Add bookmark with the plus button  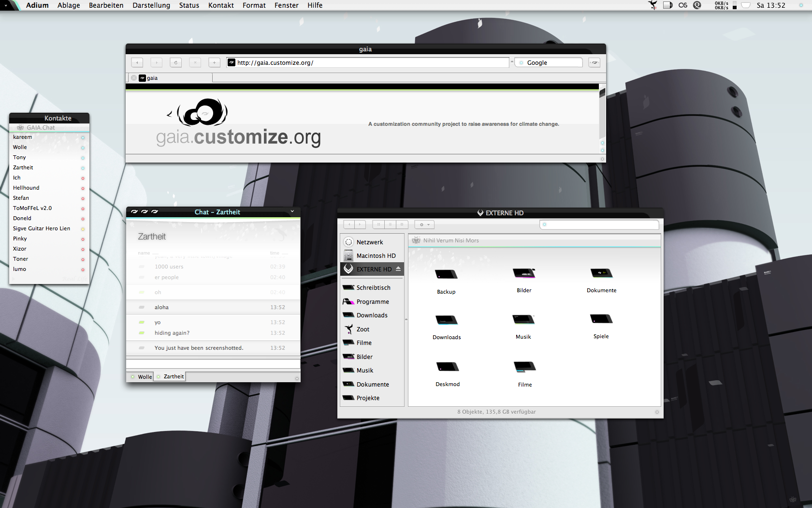point(215,62)
